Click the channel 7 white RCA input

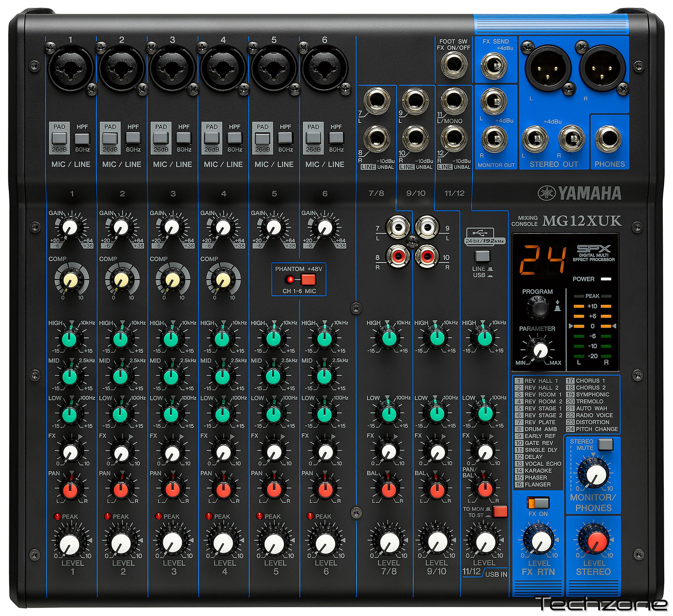(397, 227)
